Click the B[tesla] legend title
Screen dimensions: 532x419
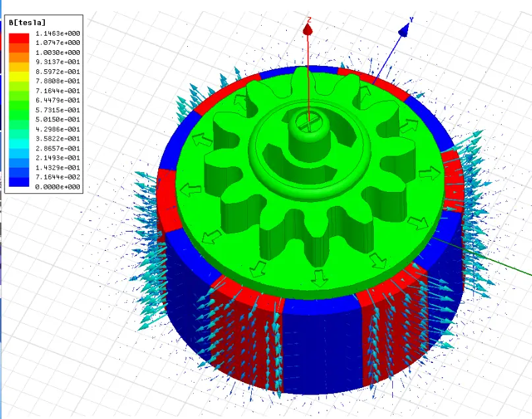(x=27, y=22)
